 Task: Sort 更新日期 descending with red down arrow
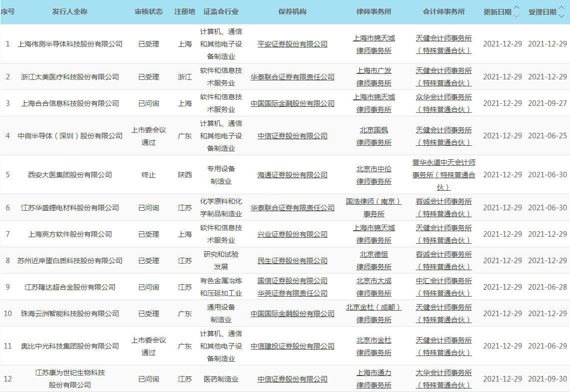coord(517,15)
